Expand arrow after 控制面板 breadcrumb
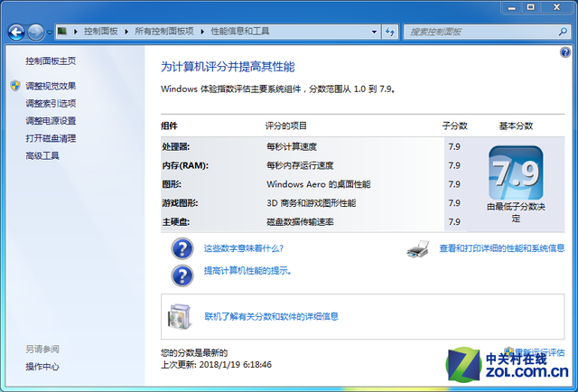 click(126, 32)
